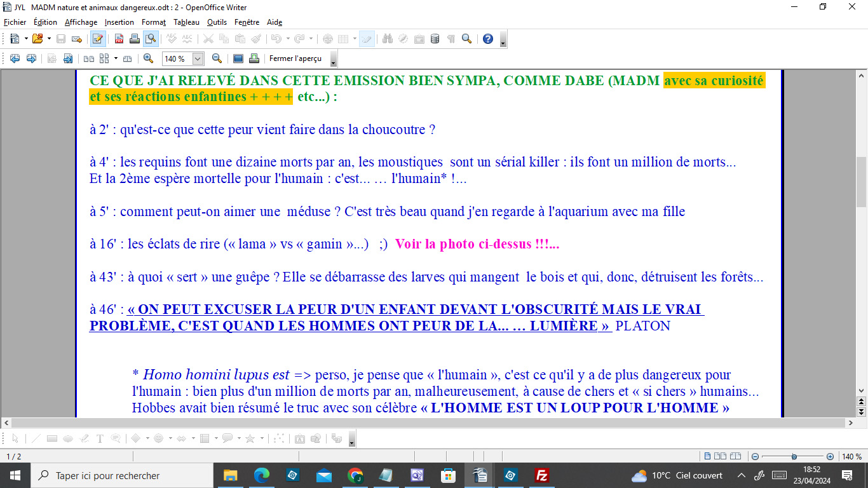Click the Zoom magnifier in standard toolbar

[x=467, y=39]
